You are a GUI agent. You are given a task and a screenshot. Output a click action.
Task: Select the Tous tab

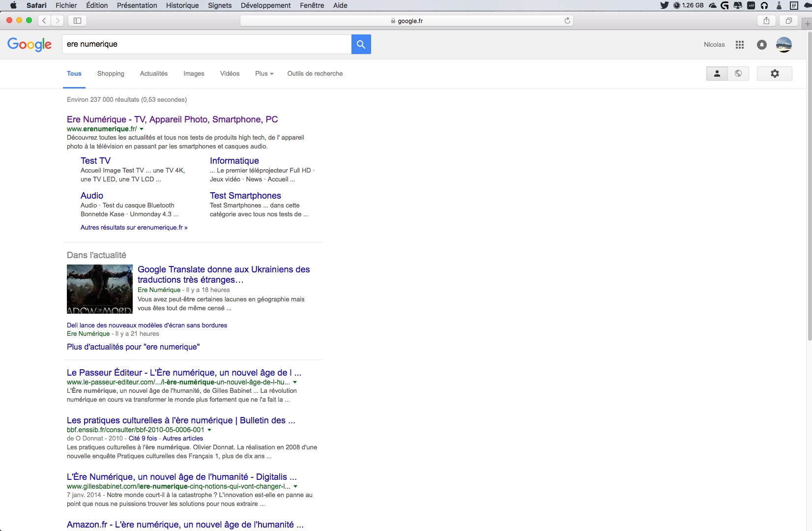click(74, 74)
